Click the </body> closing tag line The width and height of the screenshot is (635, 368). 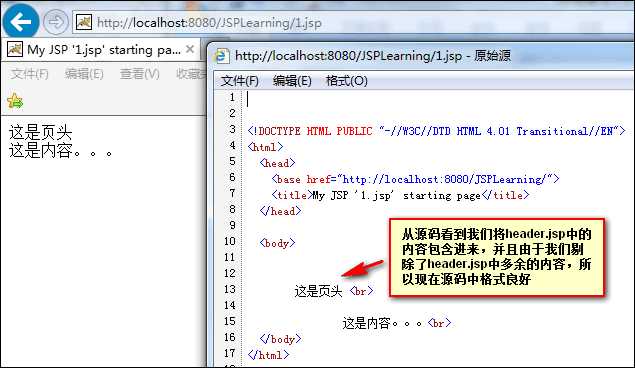coord(281,339)
